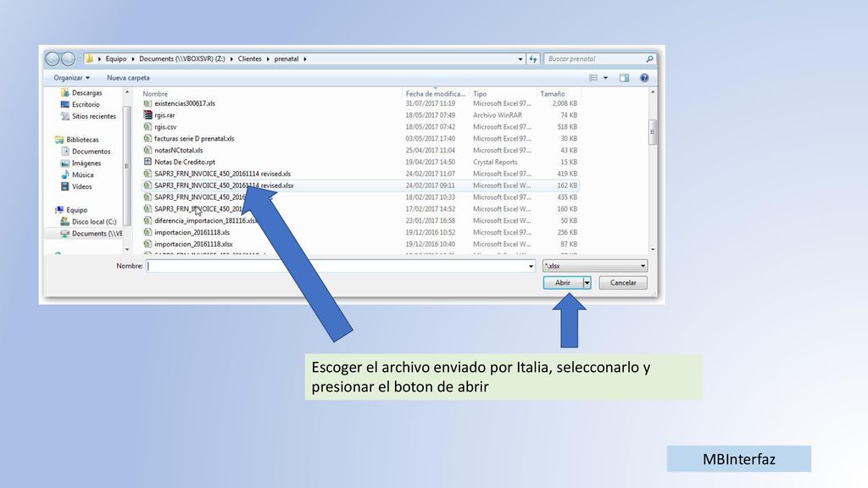The height and width of the screenshot is (488, 868).
Task: Open help with the question mark icon
Action: [x=644, y=78]
